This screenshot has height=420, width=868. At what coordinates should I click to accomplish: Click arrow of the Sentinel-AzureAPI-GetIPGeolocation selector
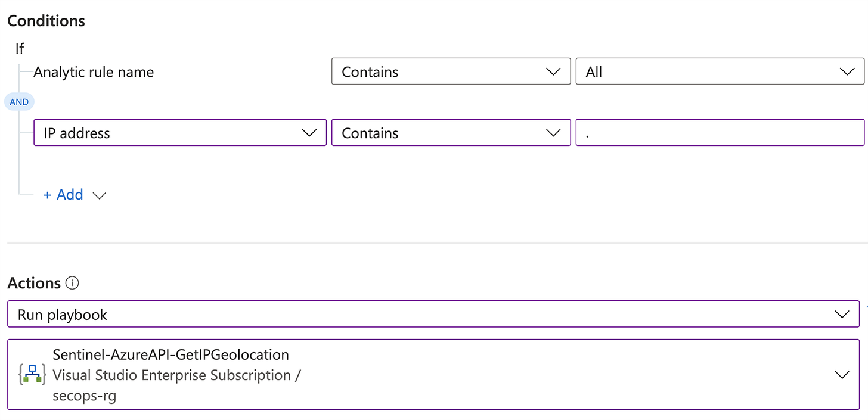(841, 375)
